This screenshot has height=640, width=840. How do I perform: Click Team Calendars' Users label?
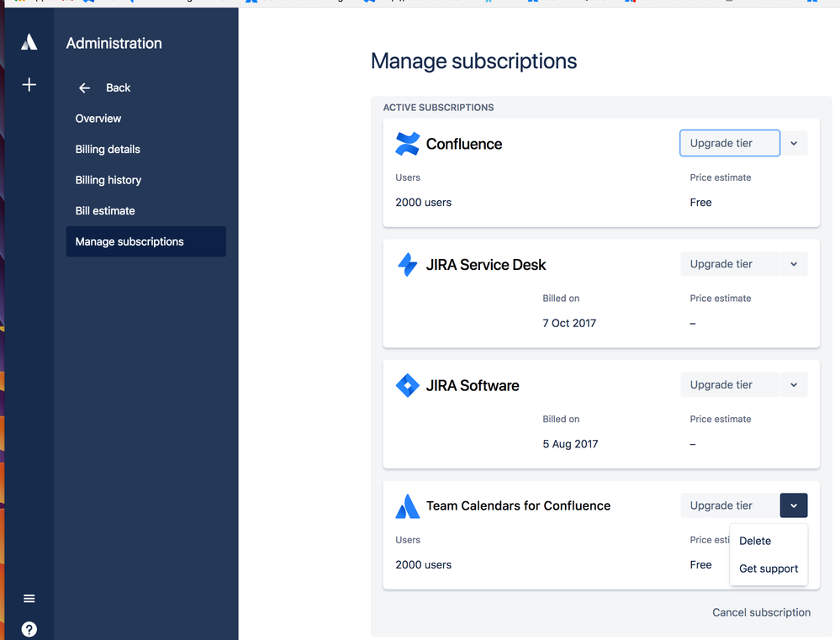click(408, 540)
